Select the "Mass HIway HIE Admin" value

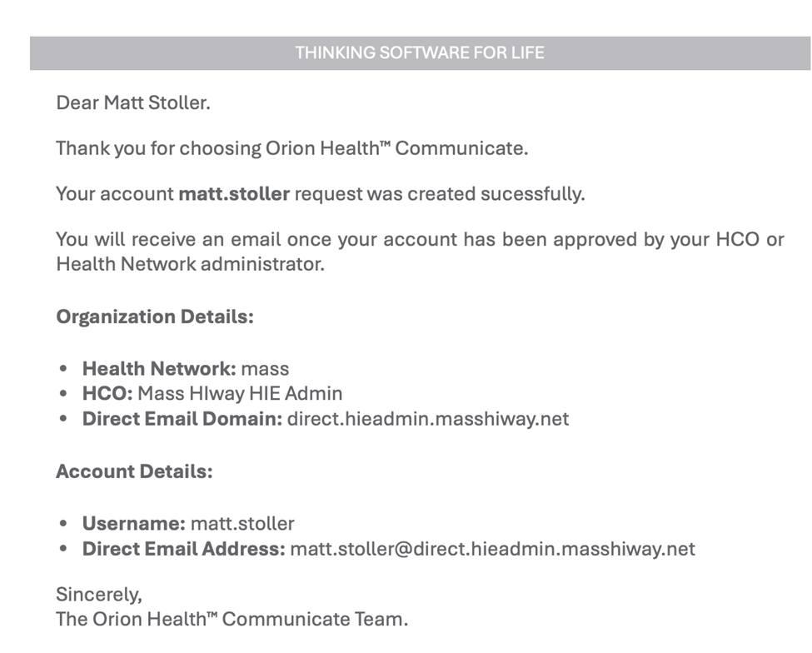click(240, 393)
